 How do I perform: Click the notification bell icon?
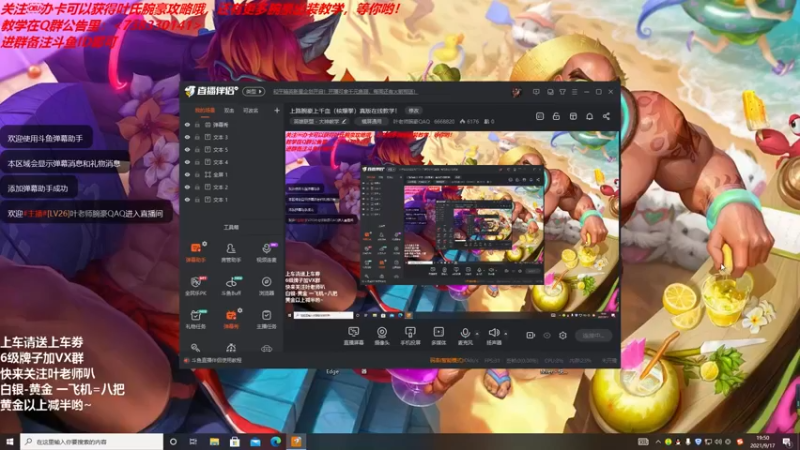coord(589,116)
